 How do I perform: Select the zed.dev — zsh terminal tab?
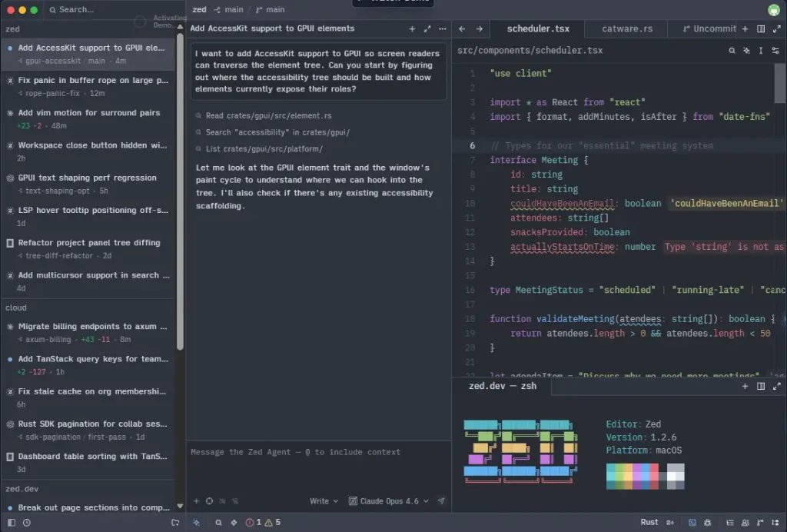tap(503, 386)
